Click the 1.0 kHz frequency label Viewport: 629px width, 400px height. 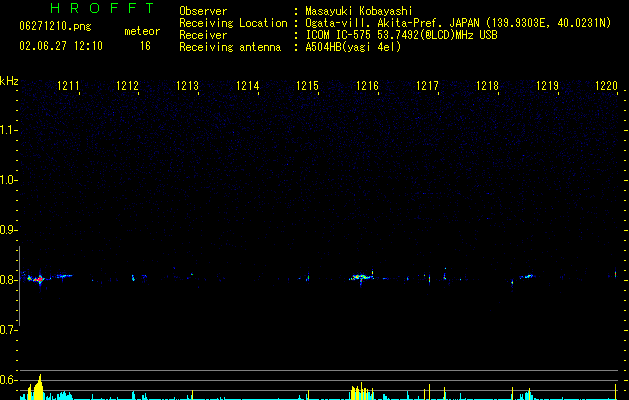8,180
